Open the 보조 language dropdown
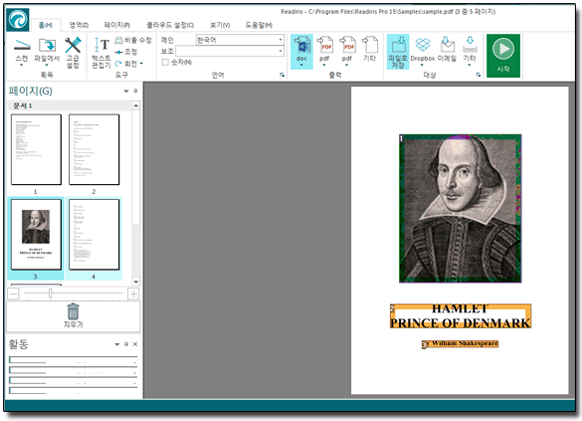Screen dimensions: 582x421 [280, 51]
